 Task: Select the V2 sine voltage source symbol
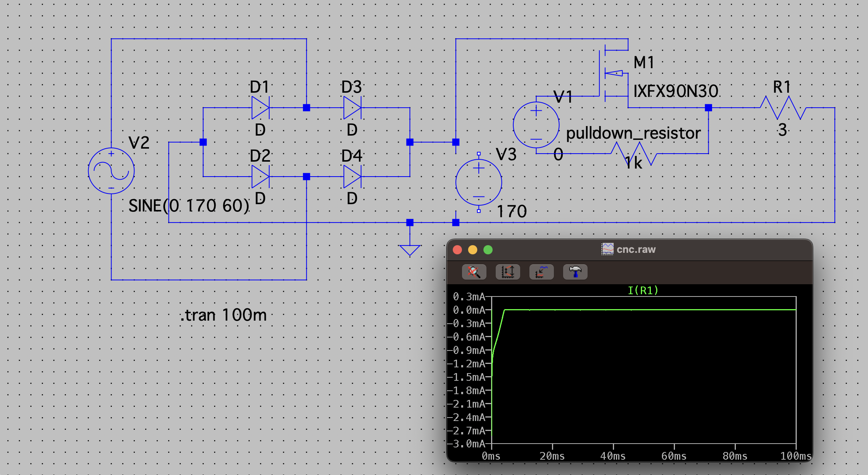[111, 171]
